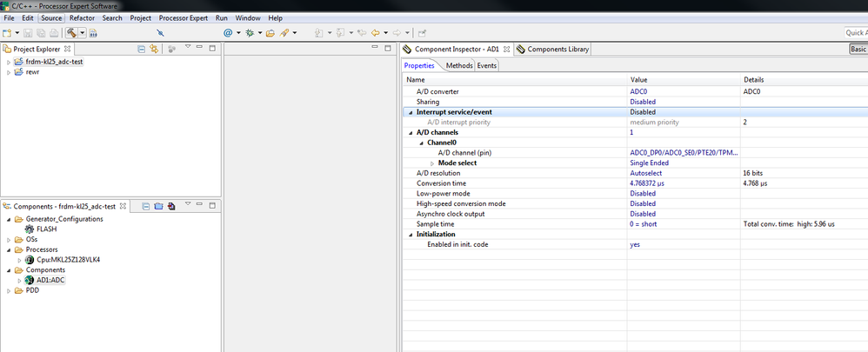Collapse All in Project Explorer

(141, 49)
